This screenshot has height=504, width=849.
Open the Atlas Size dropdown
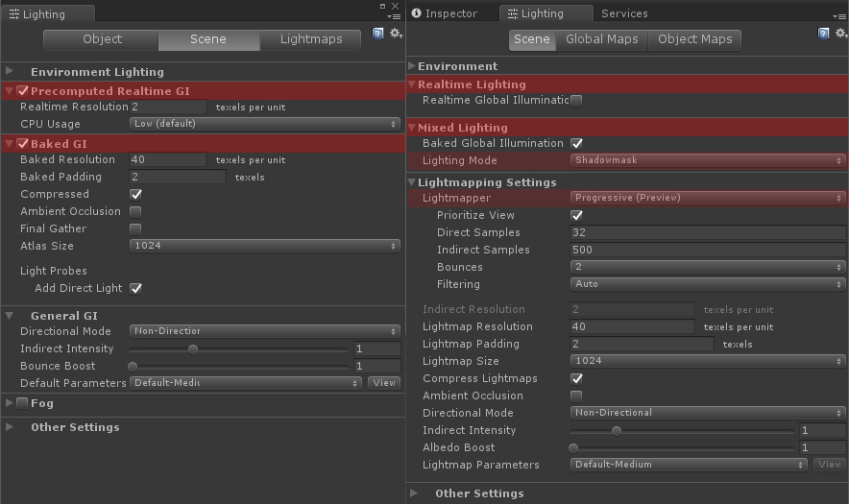265,246
